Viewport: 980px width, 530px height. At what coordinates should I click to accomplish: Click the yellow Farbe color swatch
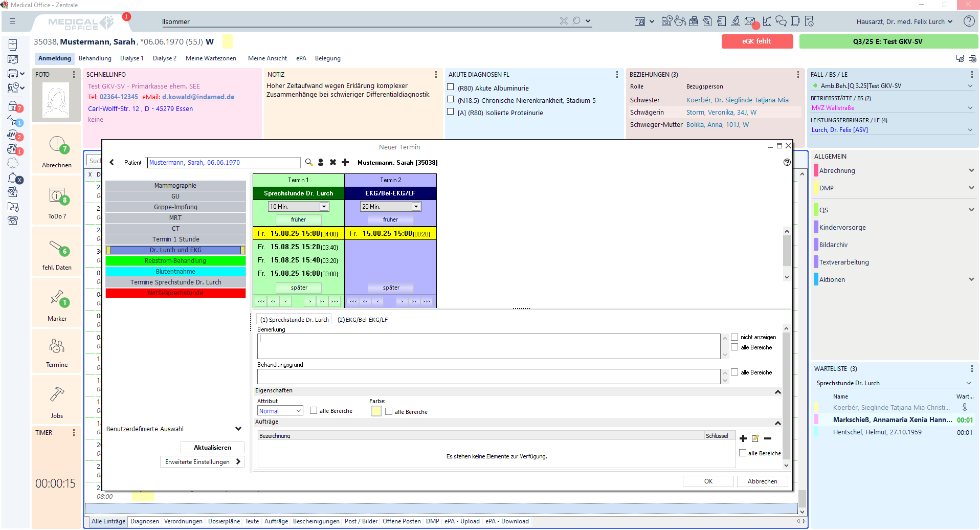click(x=376, y=411)
